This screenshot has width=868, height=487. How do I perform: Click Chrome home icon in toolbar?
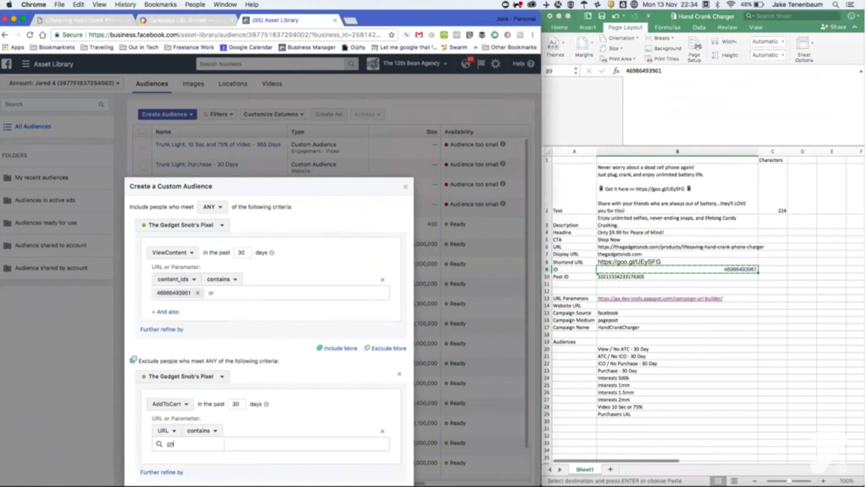42,34
